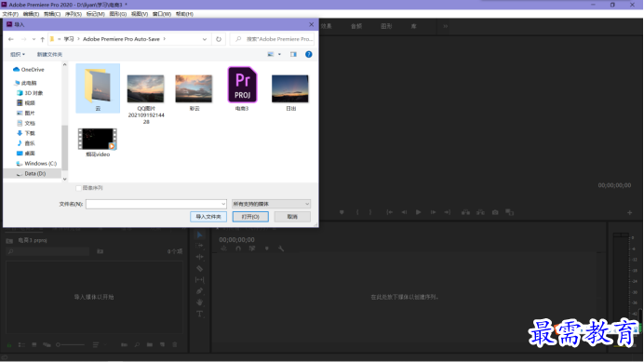Open the file name history dropdown
The width and height of the screenshot is (644, 362).
click(223, 204)
